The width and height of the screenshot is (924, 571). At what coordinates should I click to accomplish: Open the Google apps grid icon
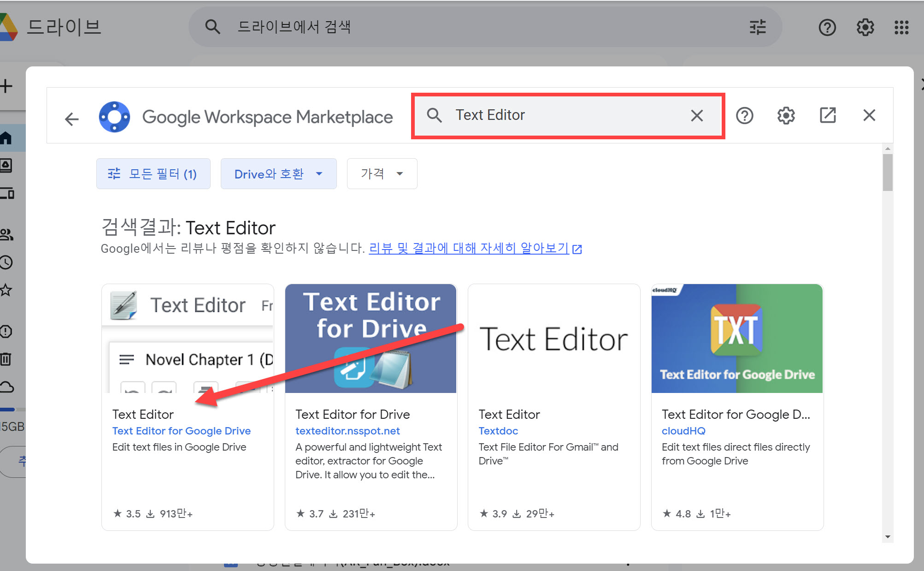click(x=901, y=27)
